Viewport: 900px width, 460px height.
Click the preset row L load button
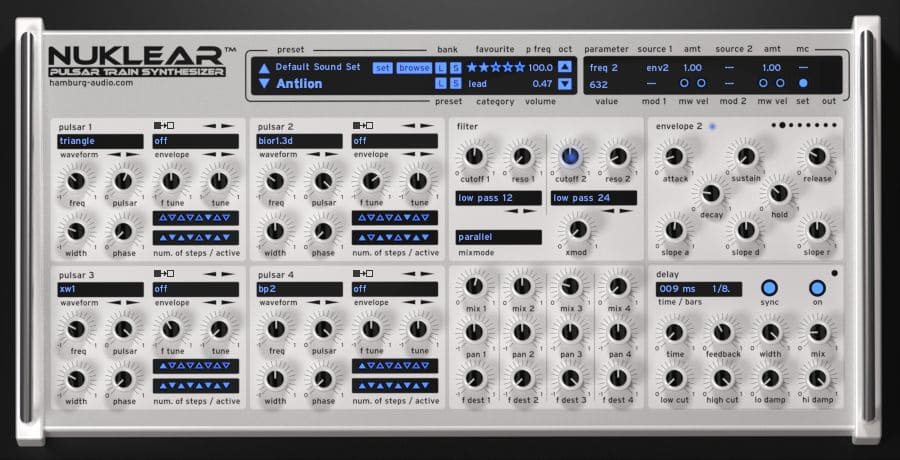(440, 84)
